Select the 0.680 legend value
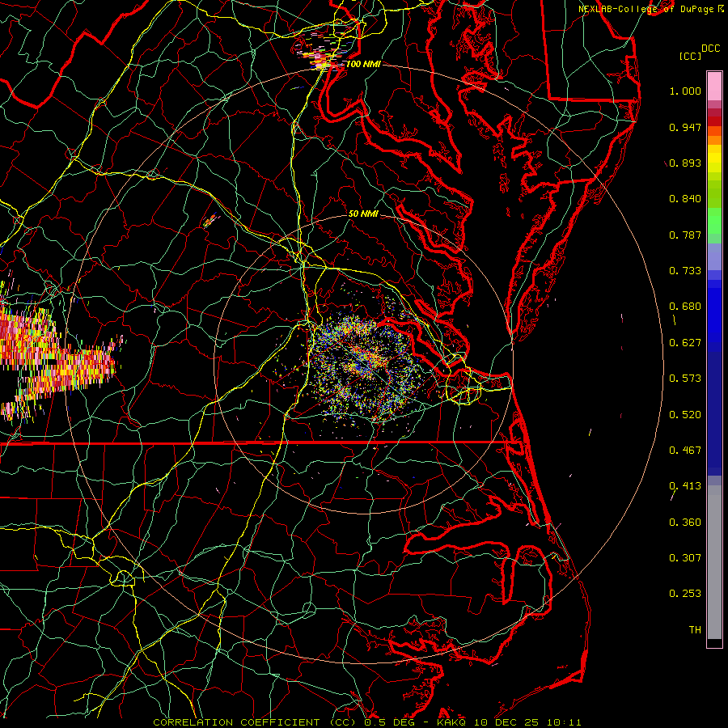 (x=685, y=307)
